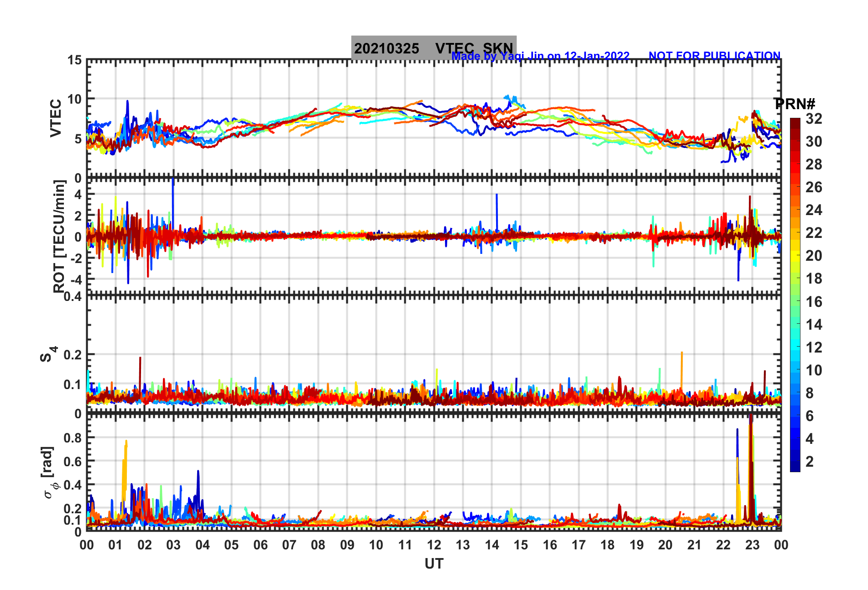The height and width of the screenshot is (590, 868).
Task: Click the S4 axis tick value '0.2'
Action: tap(73, 354)
